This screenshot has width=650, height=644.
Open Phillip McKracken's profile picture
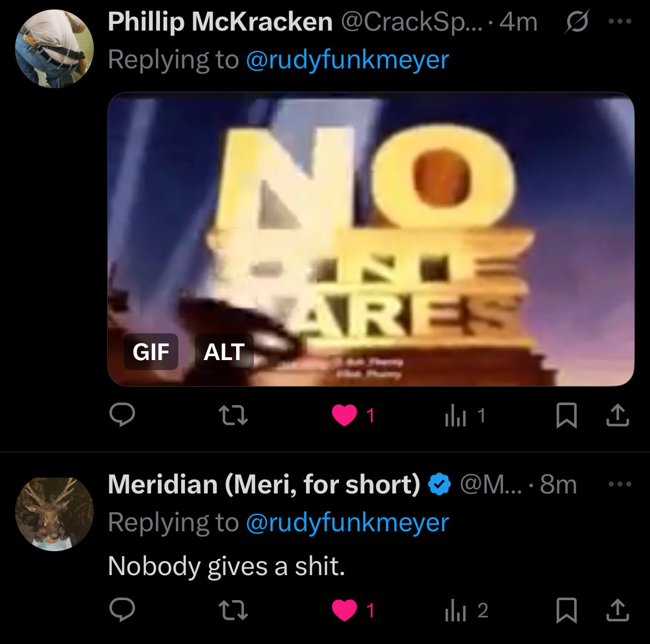(54, 48)
